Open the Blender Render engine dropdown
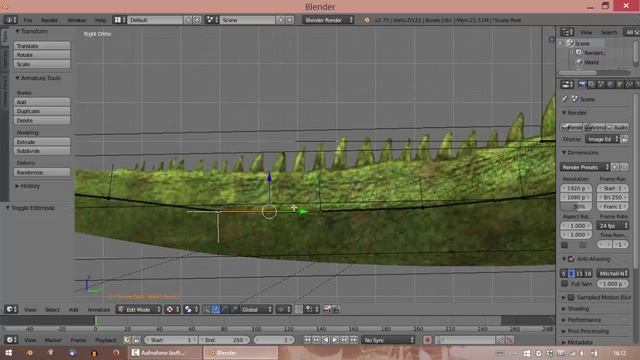The image size is (640, 360). [x=328, y=20]
